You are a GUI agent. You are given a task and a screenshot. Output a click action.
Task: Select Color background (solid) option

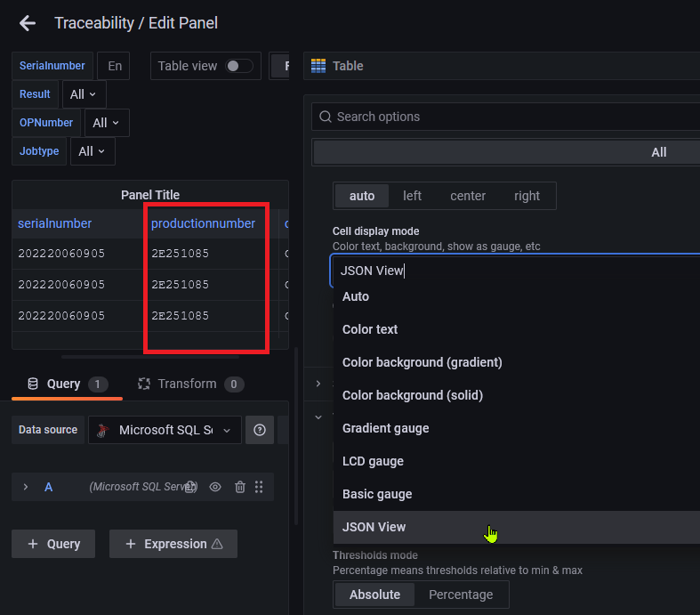[x=517, y=395]
